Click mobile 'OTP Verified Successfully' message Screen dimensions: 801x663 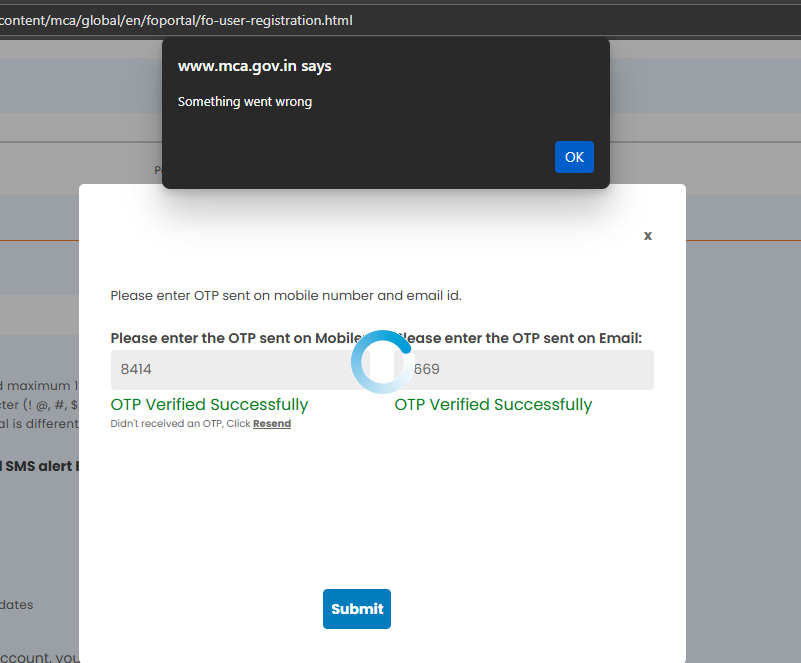point(209,405)
